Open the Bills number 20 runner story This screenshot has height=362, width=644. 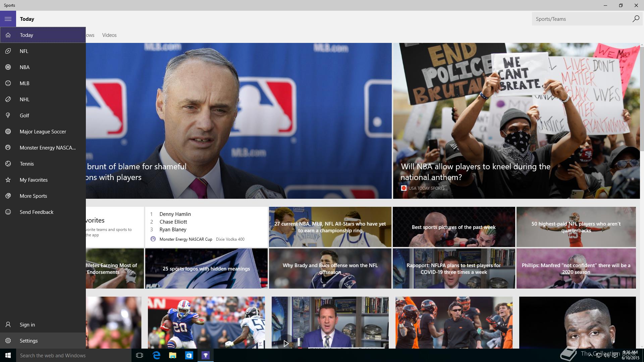pos(206,322)
